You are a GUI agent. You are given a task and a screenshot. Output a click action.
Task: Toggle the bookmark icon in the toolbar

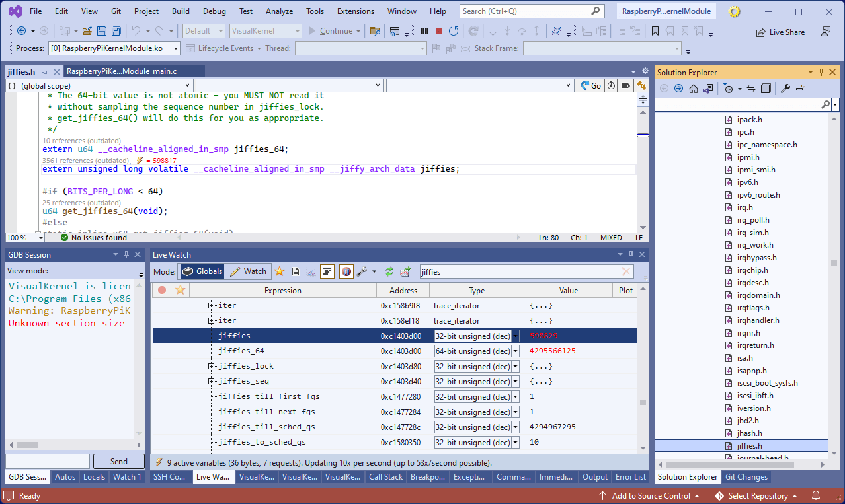click(x=655, y=30)
